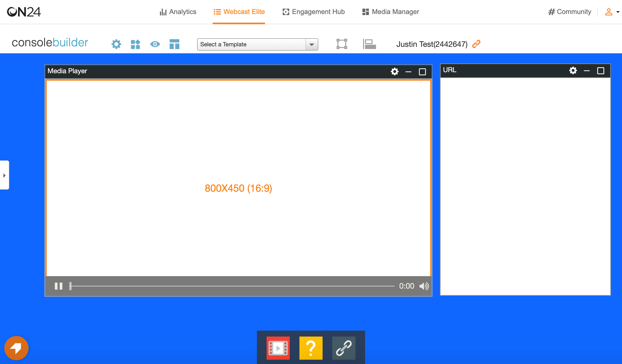The height and width of the screenshot is (364, 622).
Task: Toggle media player volume speaker
Action: point(424,286)
